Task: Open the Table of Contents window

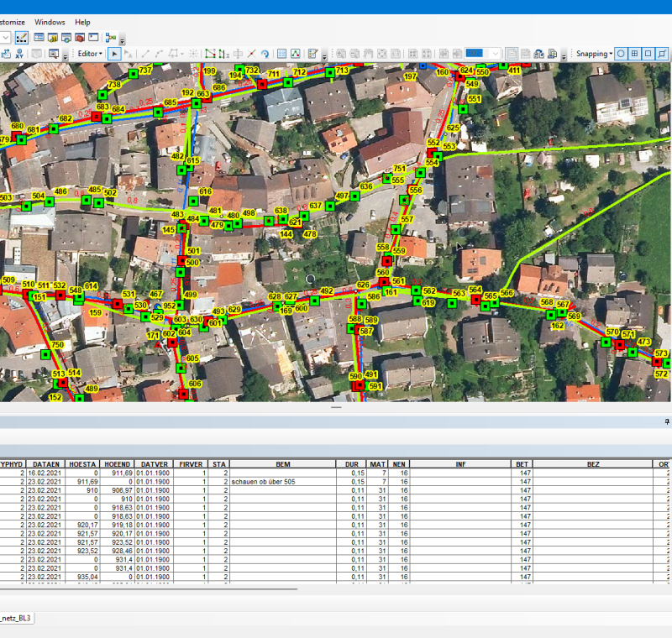Action: 39,38
